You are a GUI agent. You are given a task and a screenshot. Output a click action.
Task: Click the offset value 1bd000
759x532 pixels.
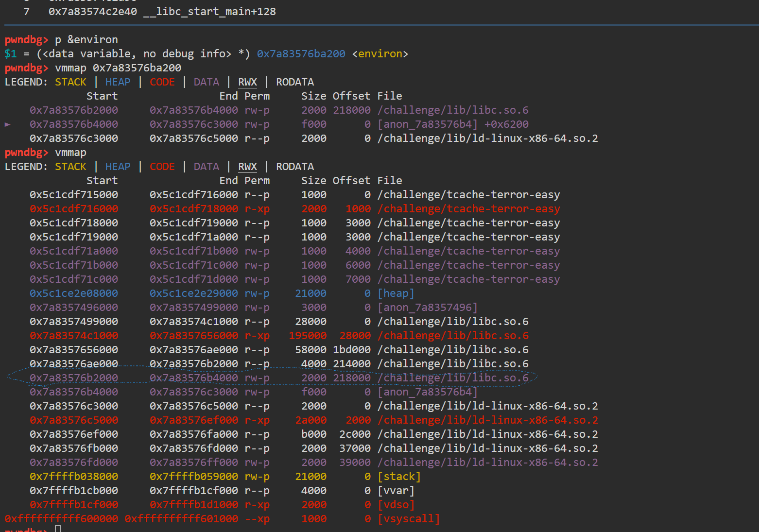(352, 349)
